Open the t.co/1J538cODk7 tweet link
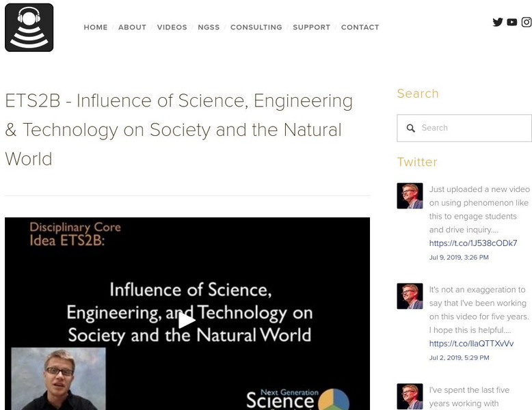532x410 pixels. click(x=473, y=243)
